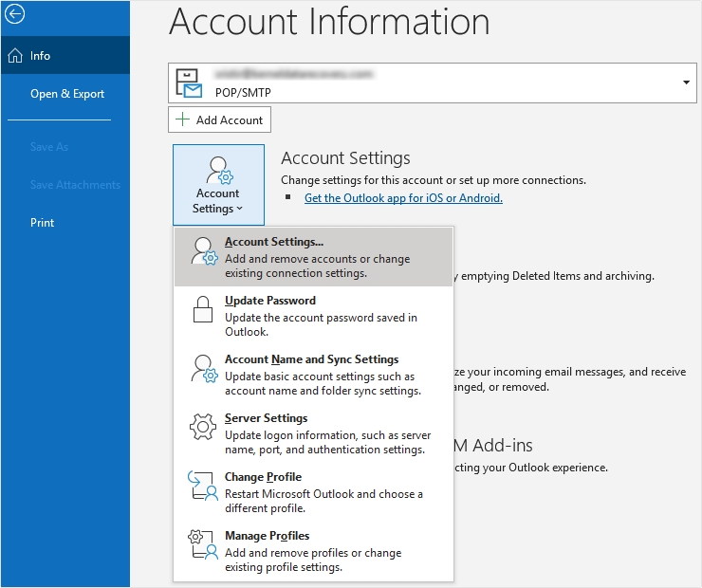Click the gear icon beside Server Settings
702x588 pixels.
[203, 427]
